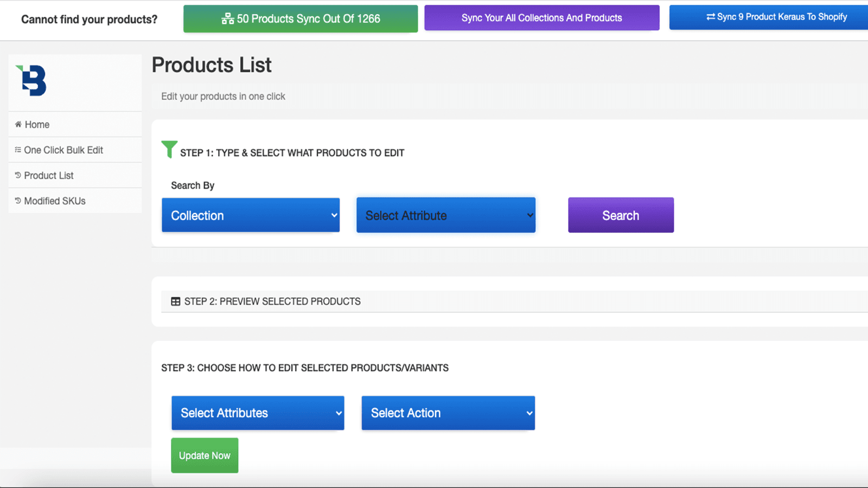This screenshot has height=488, width=868.
Task: Click the Update Now button
Action: coord(205,455)
